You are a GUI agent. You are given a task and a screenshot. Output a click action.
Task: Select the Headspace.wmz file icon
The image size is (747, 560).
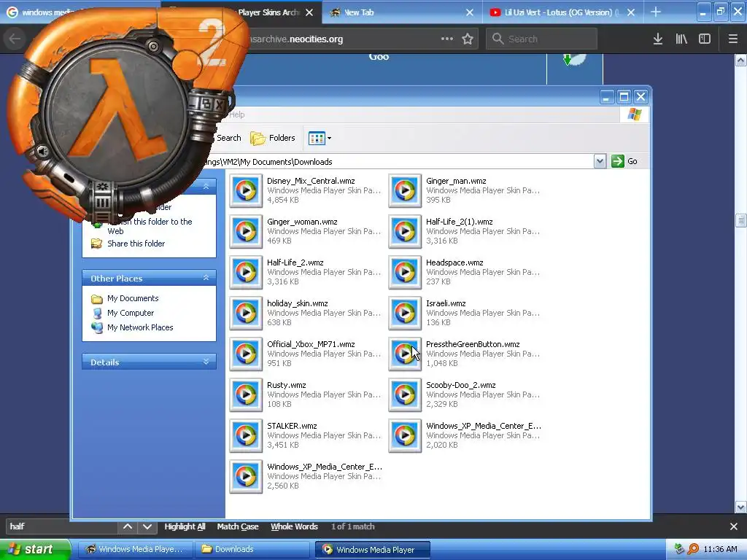tap(405, 273)
